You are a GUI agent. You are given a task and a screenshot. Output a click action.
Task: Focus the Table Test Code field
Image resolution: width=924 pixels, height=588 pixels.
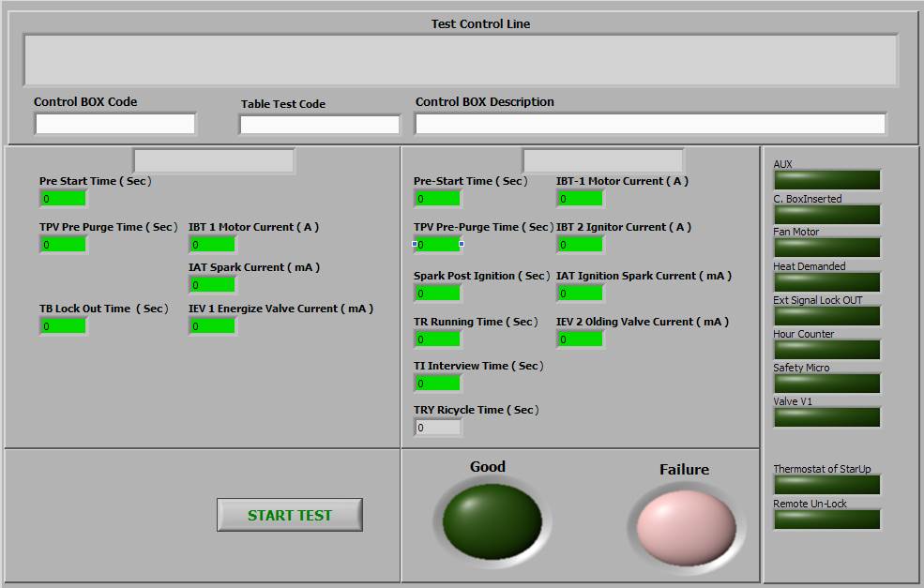click(320, 125)
